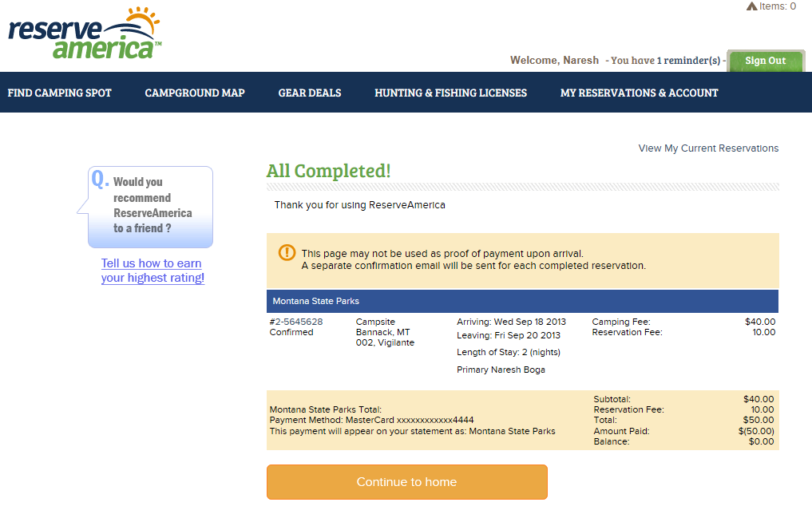Click the Balance $0.00 value
Image resolution: width=812 pixels, height=510 pixels.
(761, 441)
